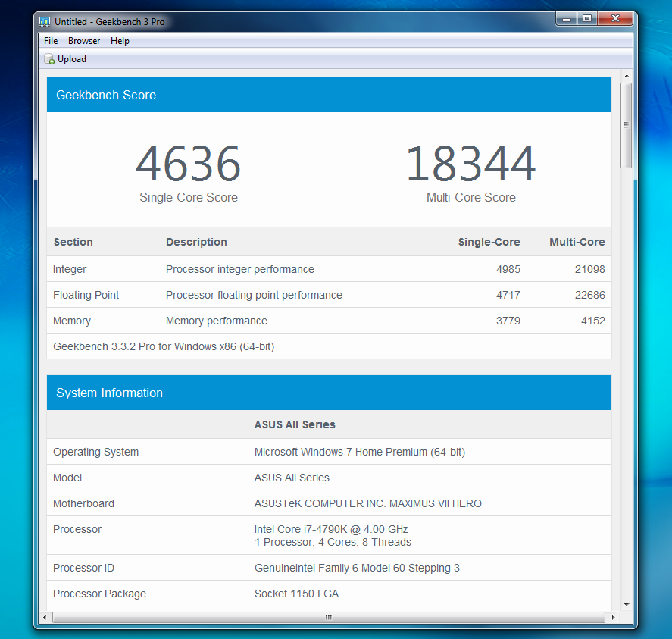This screenshot has width=672, height=639.
Task: Click 'GenuineIntel Family 6 Model 60 Stepping 3'
Action: tap(357, 568)
